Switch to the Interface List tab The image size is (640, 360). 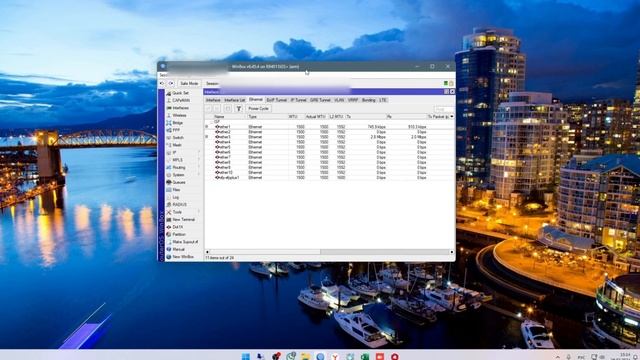point(235,100)
